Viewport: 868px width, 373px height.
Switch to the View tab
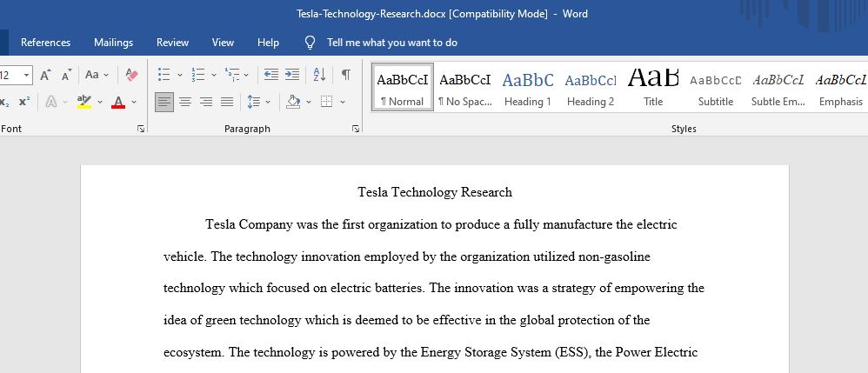pyautogui.click(x=223, y=43)
